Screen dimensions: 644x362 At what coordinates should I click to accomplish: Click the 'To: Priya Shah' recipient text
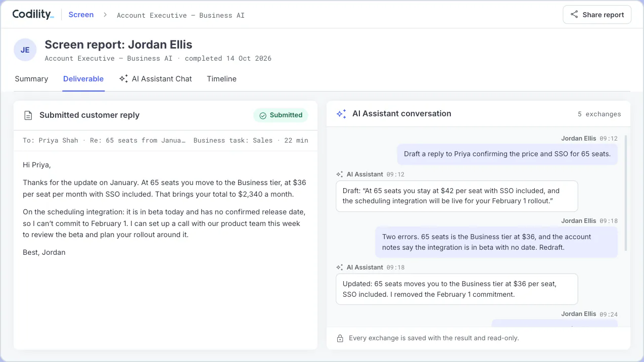51,140
